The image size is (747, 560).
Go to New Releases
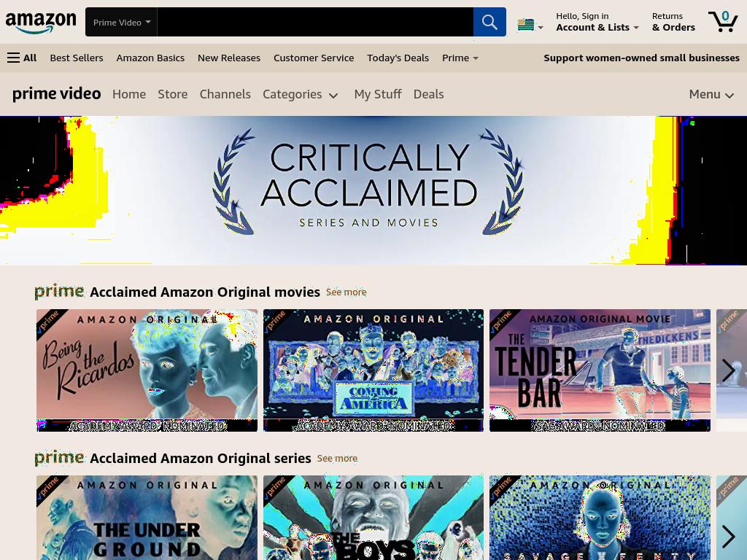pos(228,58)
